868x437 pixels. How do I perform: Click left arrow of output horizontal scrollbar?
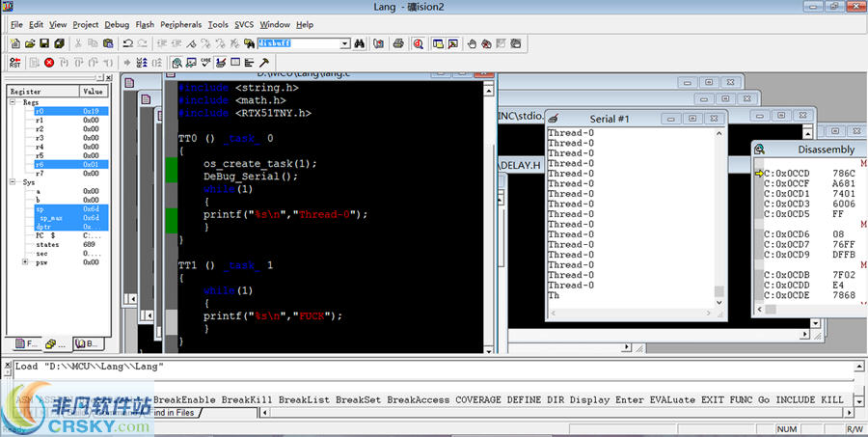click(x=264, y=413)
